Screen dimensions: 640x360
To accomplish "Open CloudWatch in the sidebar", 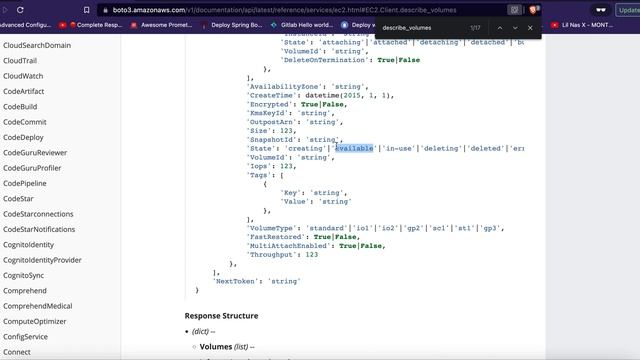I will click(23, 76).
